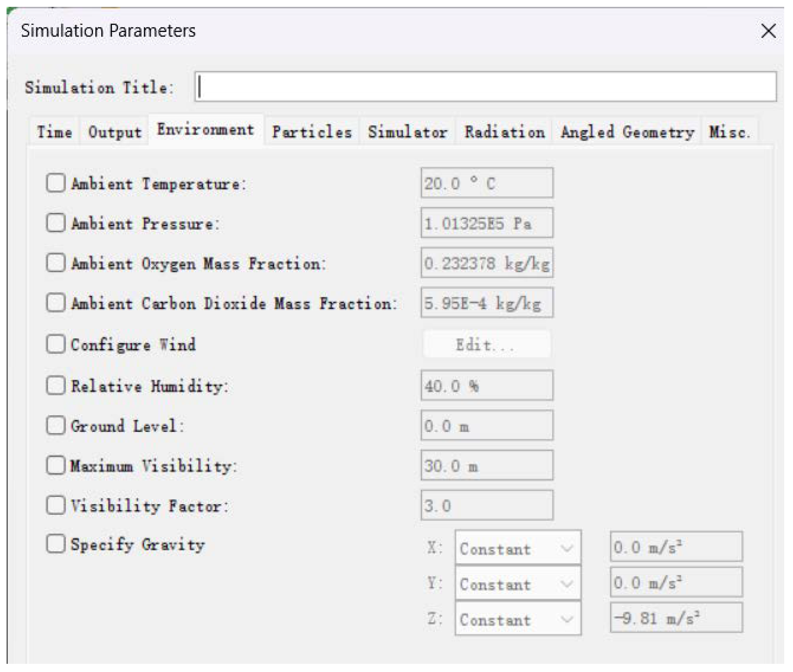Toggle the Maximum Visibility checkbox

click(x=56, y=465)
